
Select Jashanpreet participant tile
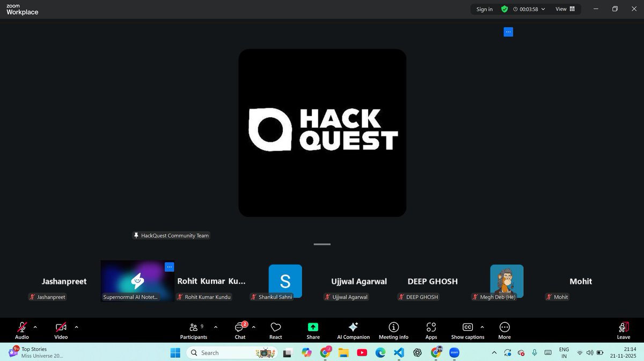[64, 281]
